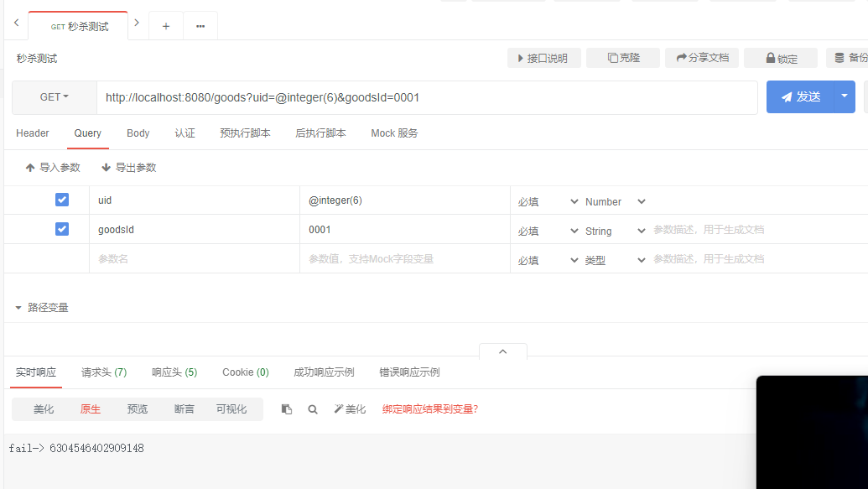Add a new request tab with plus icon

click(x=165, y=26)
